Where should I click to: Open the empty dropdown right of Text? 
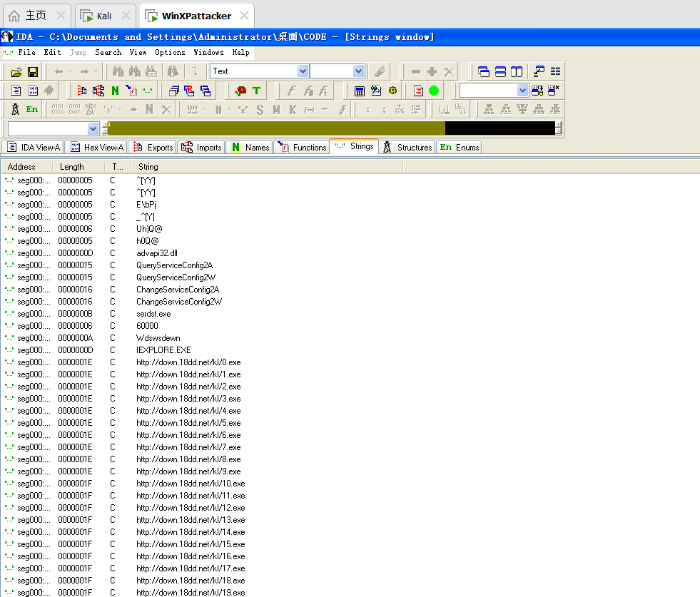point(358,71)
